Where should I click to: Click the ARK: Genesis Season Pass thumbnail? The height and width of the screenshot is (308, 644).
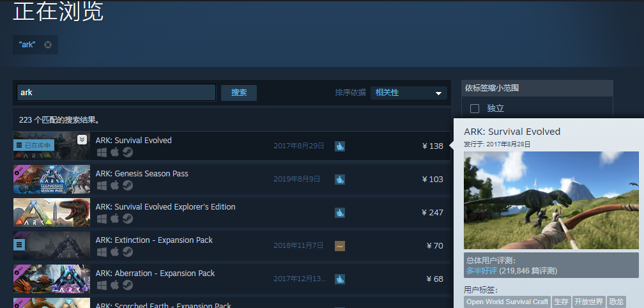52,179
